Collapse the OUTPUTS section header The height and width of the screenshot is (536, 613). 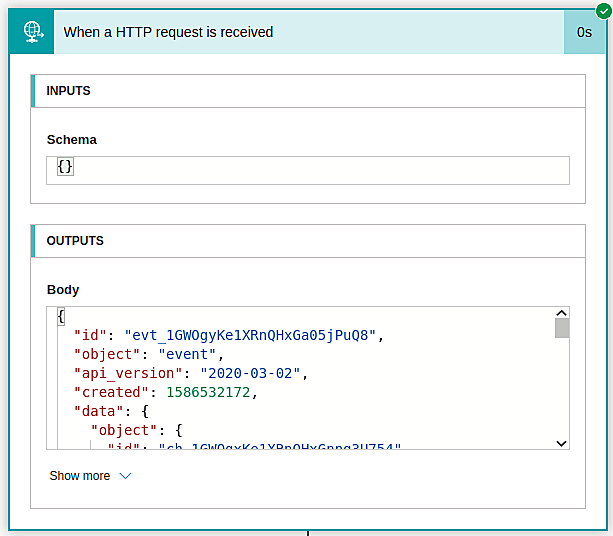[x=308, y=241]
